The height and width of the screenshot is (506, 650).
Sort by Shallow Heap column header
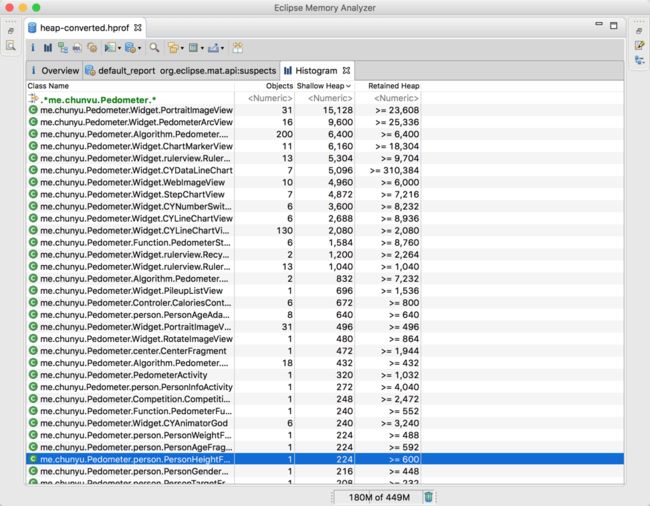click(x=325, y=86)
